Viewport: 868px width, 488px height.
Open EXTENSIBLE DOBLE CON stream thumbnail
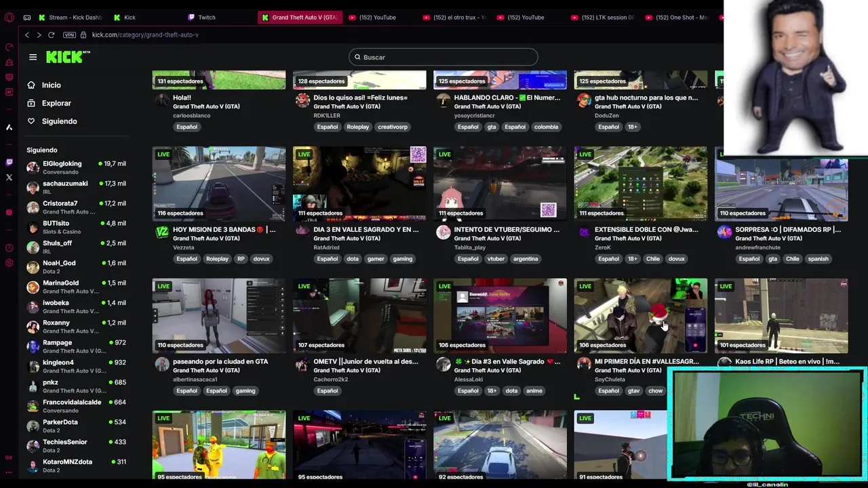(641, 184)
